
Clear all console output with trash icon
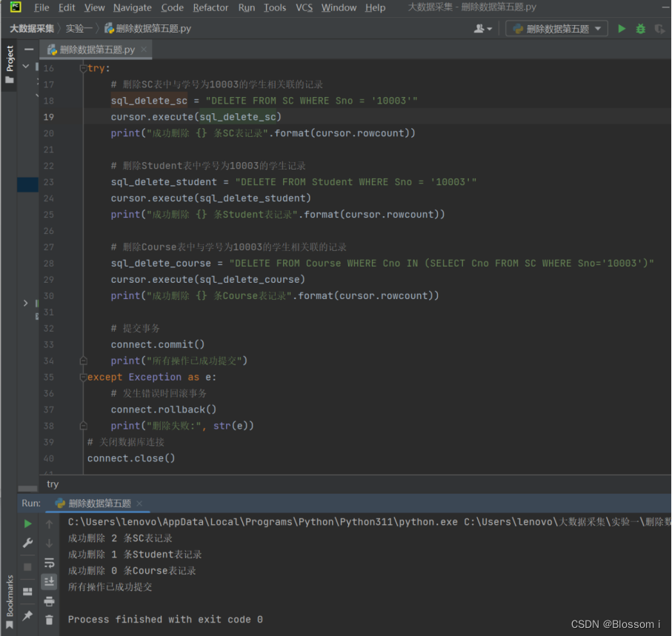pos(50,620)
